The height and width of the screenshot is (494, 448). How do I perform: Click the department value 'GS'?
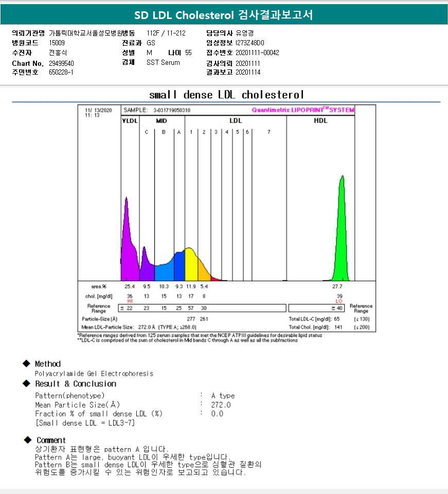[151, 43]
